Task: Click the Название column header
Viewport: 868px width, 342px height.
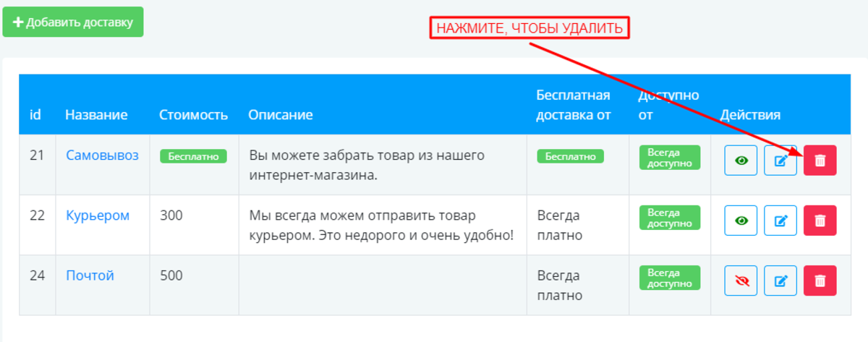Action: [x=96, y=115]
